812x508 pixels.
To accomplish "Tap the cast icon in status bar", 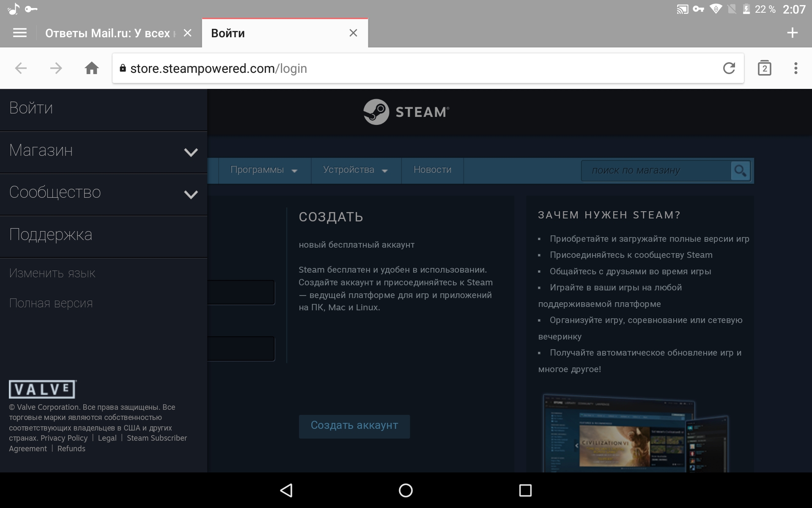I will pyautogui.click(x=682, y=9).
